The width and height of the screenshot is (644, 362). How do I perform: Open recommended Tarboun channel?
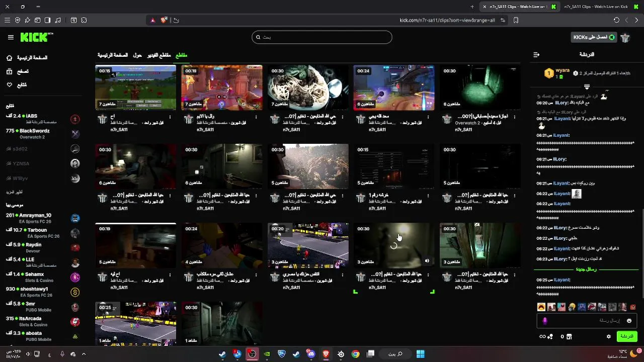click(x=43, y=233)
